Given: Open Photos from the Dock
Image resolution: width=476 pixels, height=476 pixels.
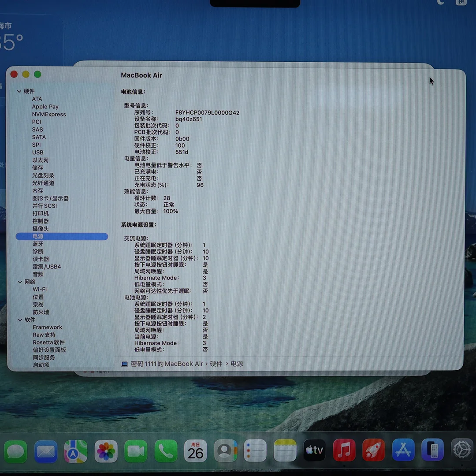Looking at the screenshot, I should [x=106, y=451].
